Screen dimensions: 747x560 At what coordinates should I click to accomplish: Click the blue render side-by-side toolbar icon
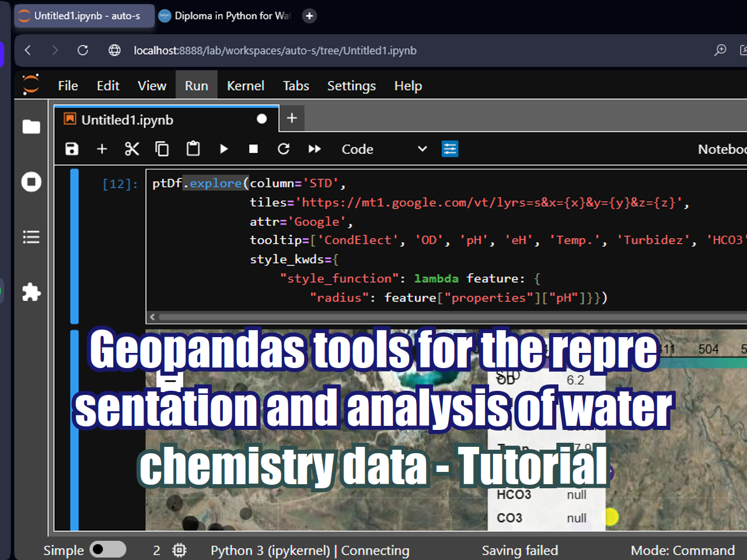[x=450, y=149]
